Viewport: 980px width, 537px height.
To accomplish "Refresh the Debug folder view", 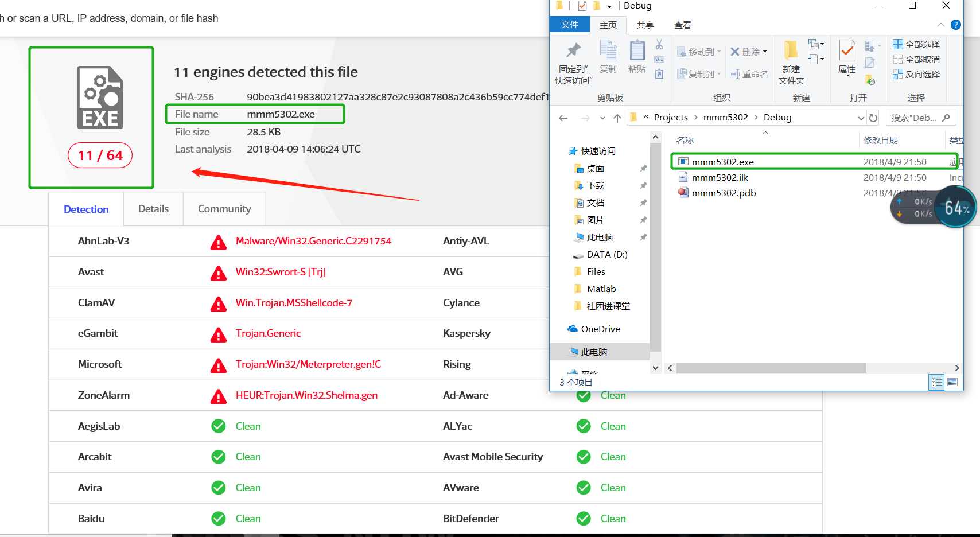I will [873, 118].
